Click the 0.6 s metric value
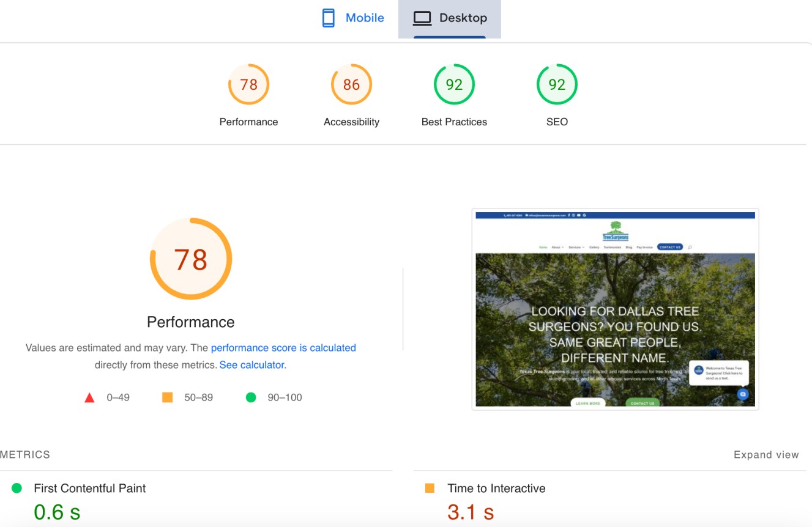 click(x=57, y=512)
